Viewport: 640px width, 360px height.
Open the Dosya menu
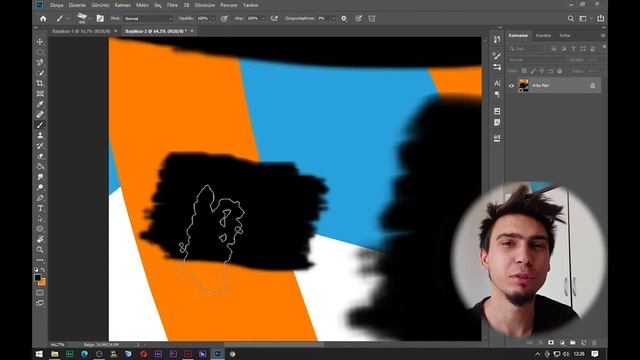pyautogui.click(x=57, y=5)
